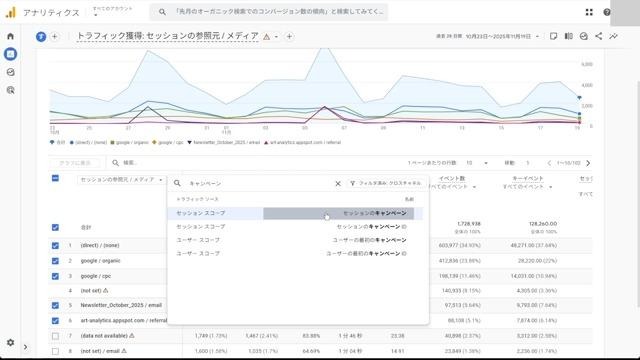Open the insights icon in report header
Image resolution: width=640 pixels, height=360 pixels.
(x=584, y=36)
